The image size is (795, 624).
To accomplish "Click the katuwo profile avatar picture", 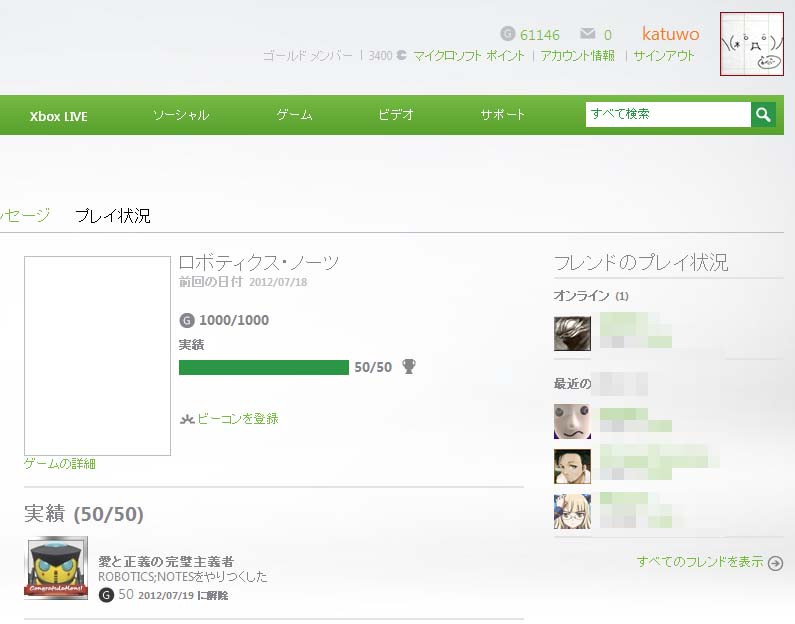I will click(751, 44).
